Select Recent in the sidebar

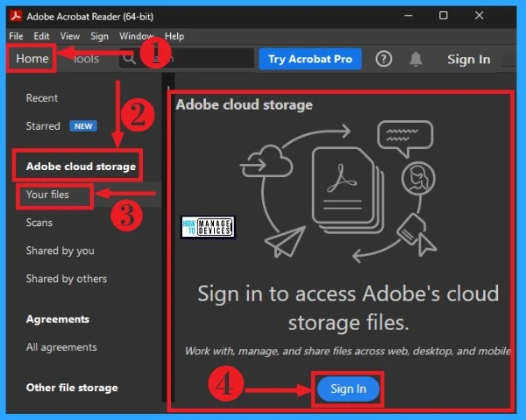[x=42, y=98]
